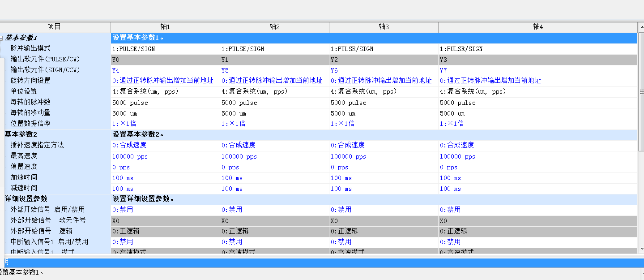Select the 轴4 column header
The height and width of the screenshot is (280, 644).
tap(537, 27)
